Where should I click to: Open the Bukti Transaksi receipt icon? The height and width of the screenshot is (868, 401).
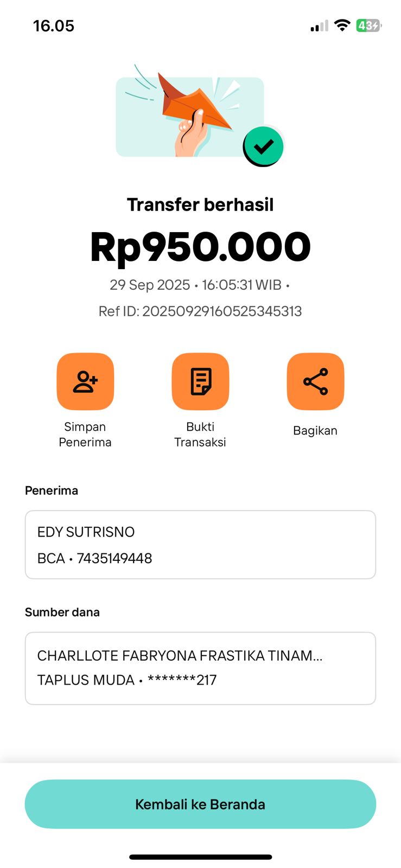pyautogui.click(x=200, y=381)
